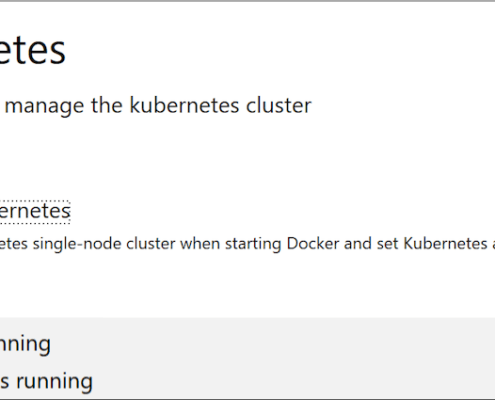
Task: Toggle the focused 'ernetes' checkbox label
Action: 35,212
